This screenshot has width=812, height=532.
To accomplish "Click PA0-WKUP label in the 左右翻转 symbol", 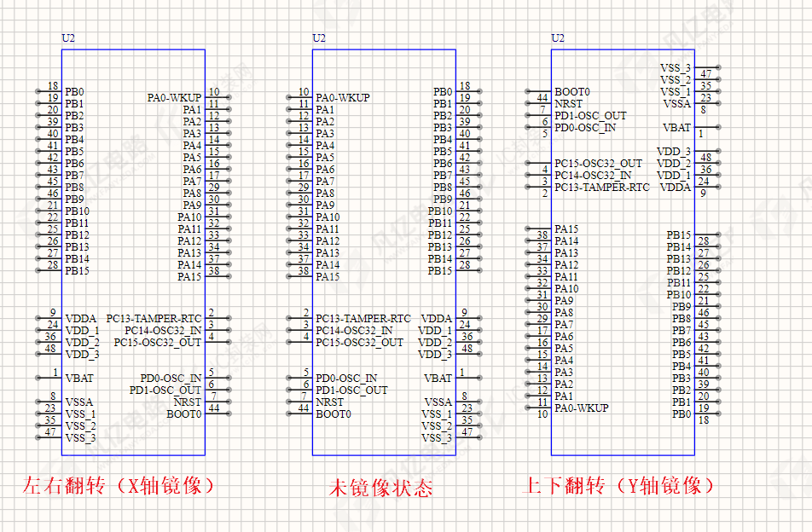I will coord(175,98).
